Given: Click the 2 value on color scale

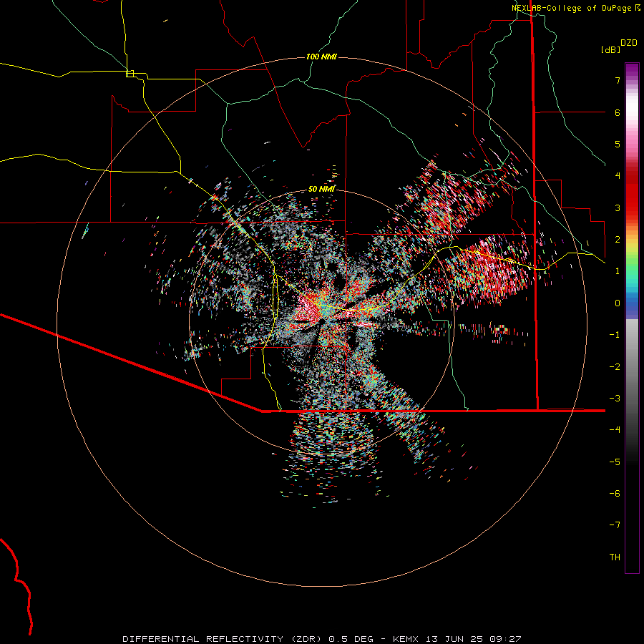Looking at the screenshot, I should [x=618, y=240].
